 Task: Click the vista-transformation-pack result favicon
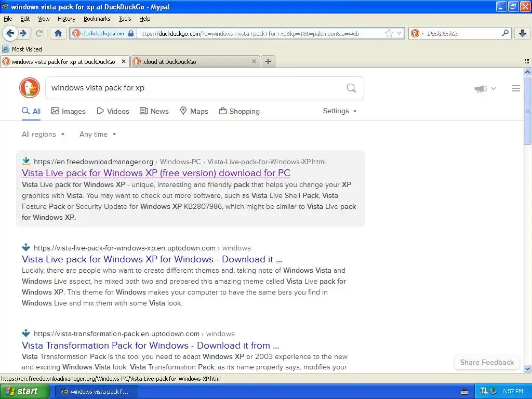point(26,333)
